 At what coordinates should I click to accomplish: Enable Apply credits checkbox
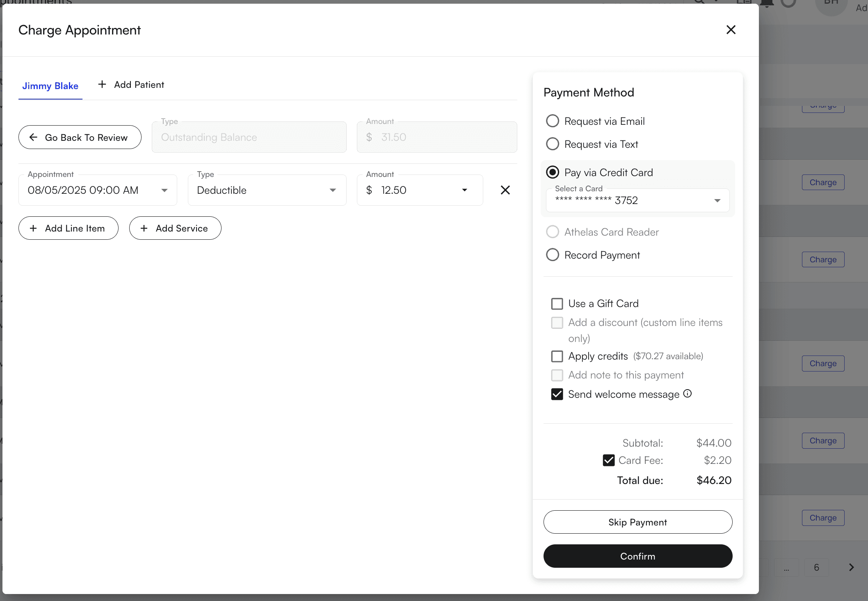tap(557, 356)
